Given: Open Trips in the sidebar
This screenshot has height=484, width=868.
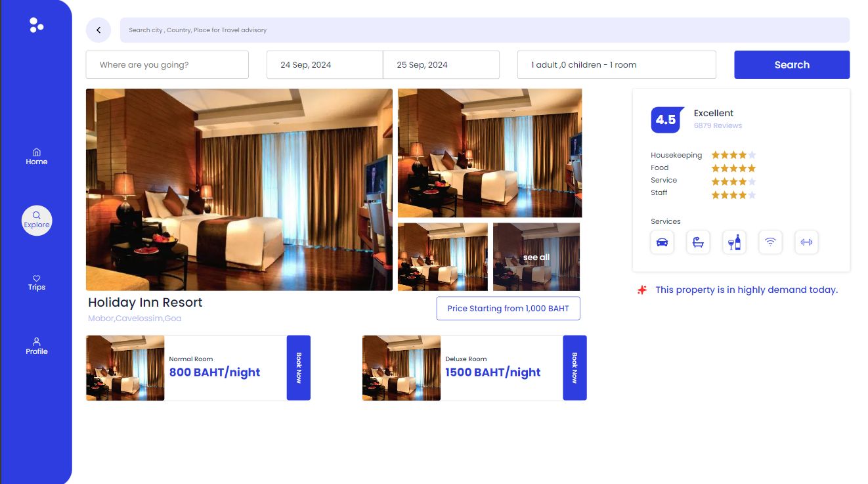Looking at the screenshot, I should (37, 282).
